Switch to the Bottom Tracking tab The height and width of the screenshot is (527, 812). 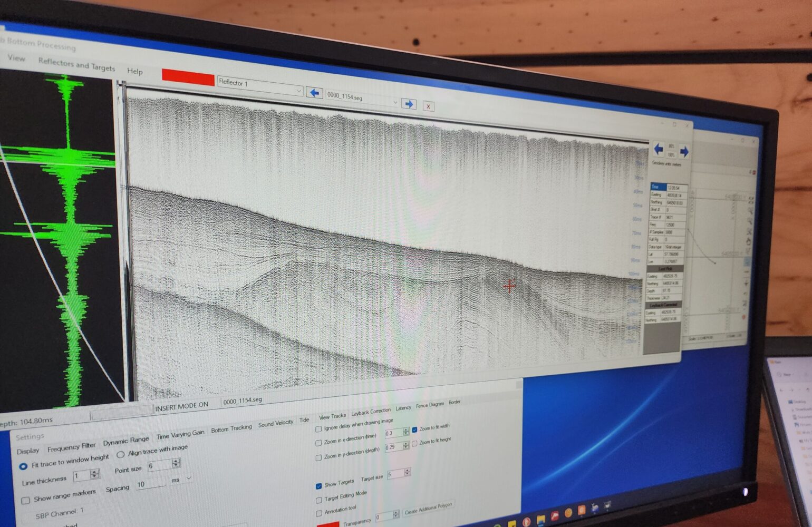[x=231, y=429]
